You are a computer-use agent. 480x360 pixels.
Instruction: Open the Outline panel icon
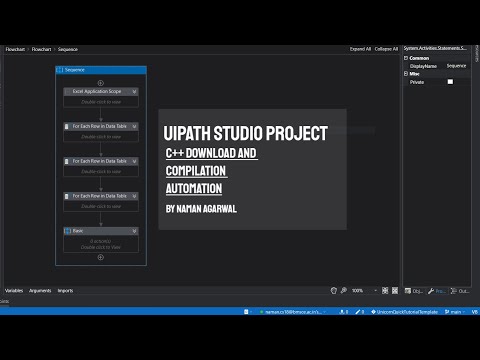pos(454,291)
